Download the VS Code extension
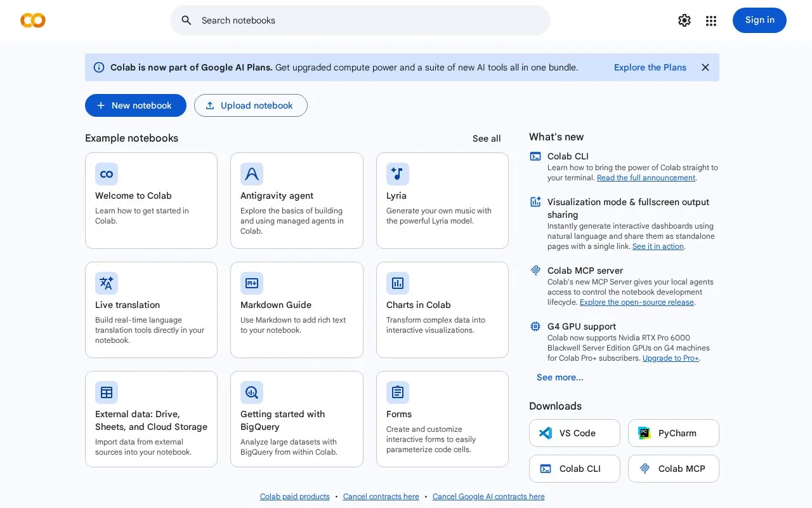This screenshot has width=812, height=508. click(x=575, y=433)
